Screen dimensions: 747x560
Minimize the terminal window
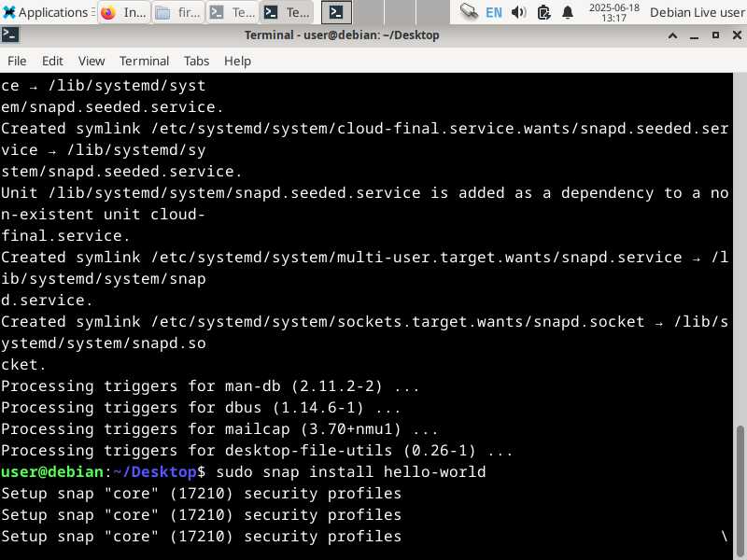(694, 35)
